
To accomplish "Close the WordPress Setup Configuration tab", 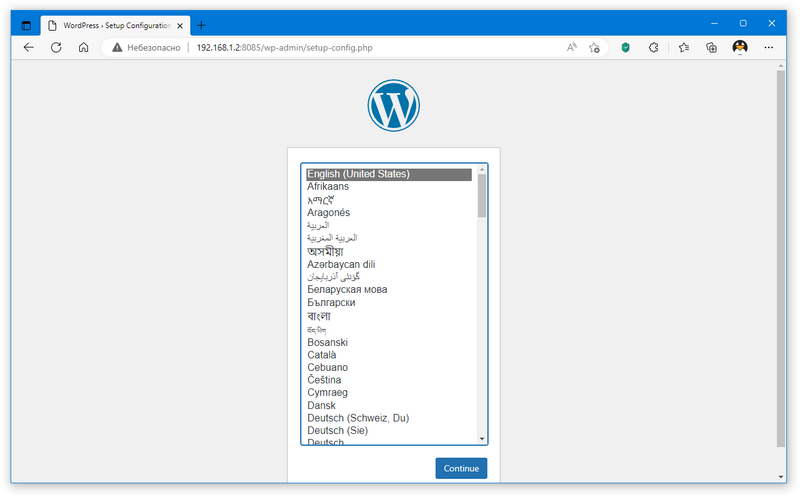I will pyautogui.click(x=180, y=26).
